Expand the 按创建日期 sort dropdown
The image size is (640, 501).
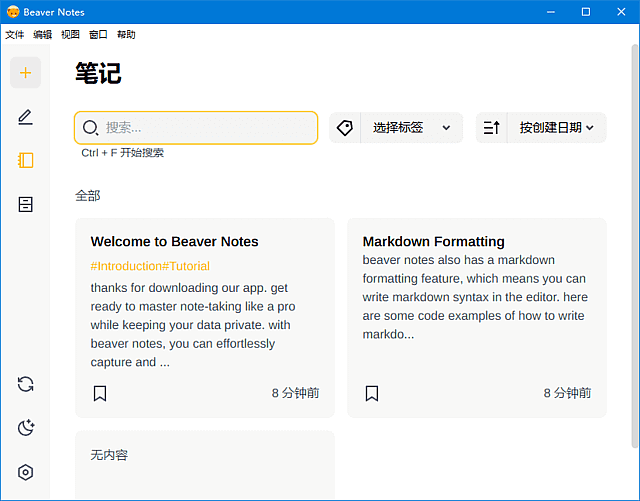pyautogui.click(x=556, y=128)
